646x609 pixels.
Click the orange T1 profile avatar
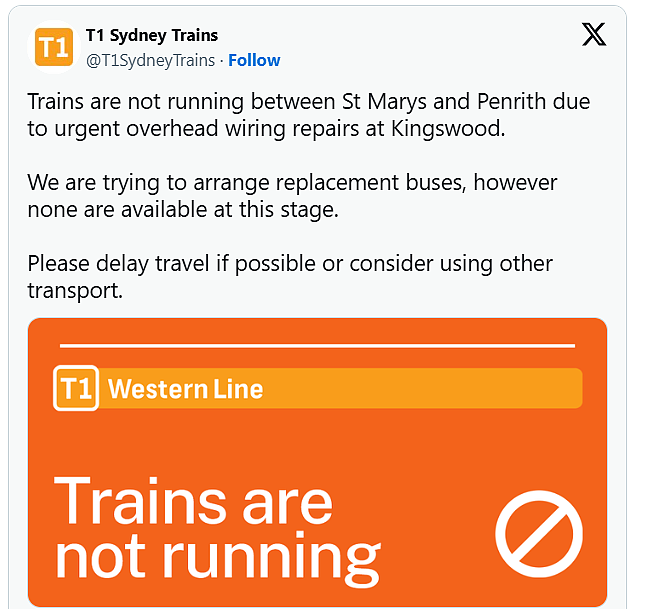click(x=54, y=47)
